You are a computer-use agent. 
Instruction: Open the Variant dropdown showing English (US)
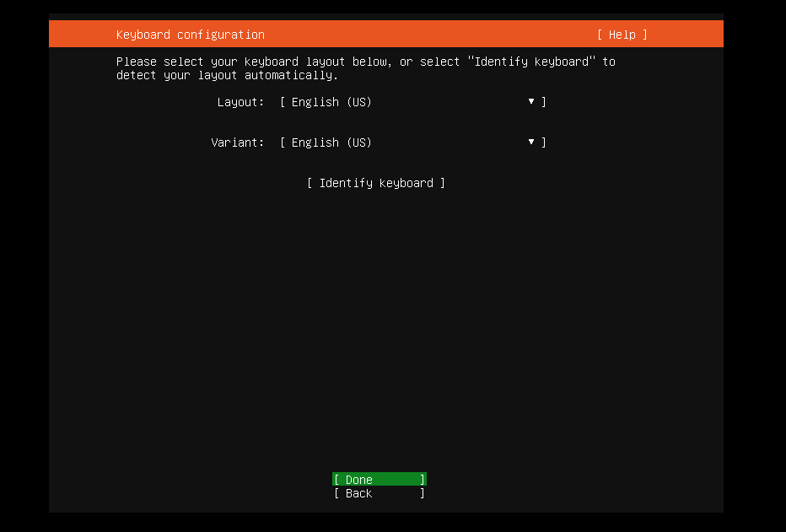[x=412, y=142]
